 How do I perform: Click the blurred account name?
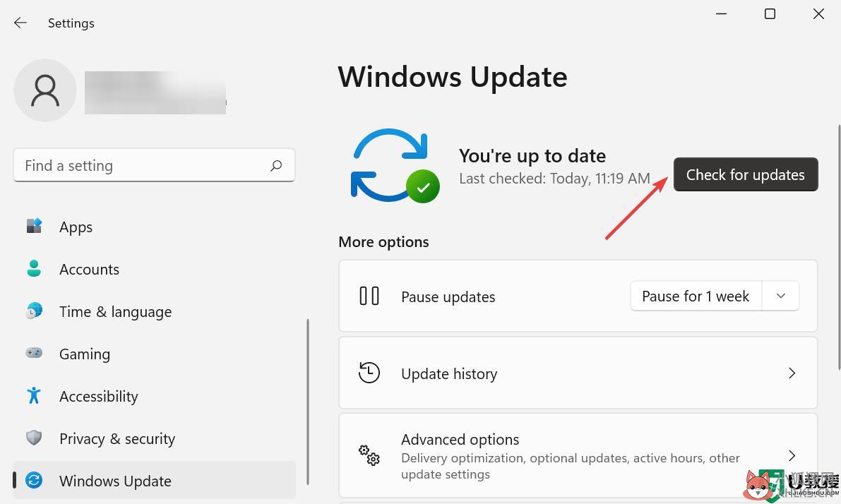click(x=155, y=92)
